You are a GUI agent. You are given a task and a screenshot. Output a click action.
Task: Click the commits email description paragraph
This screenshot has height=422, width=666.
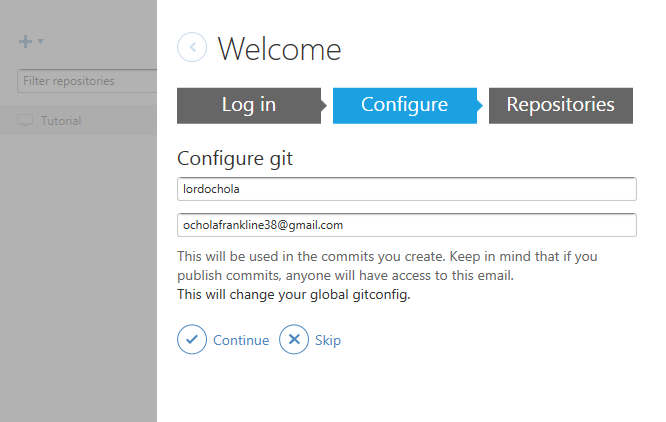click(x=387, y=266)
